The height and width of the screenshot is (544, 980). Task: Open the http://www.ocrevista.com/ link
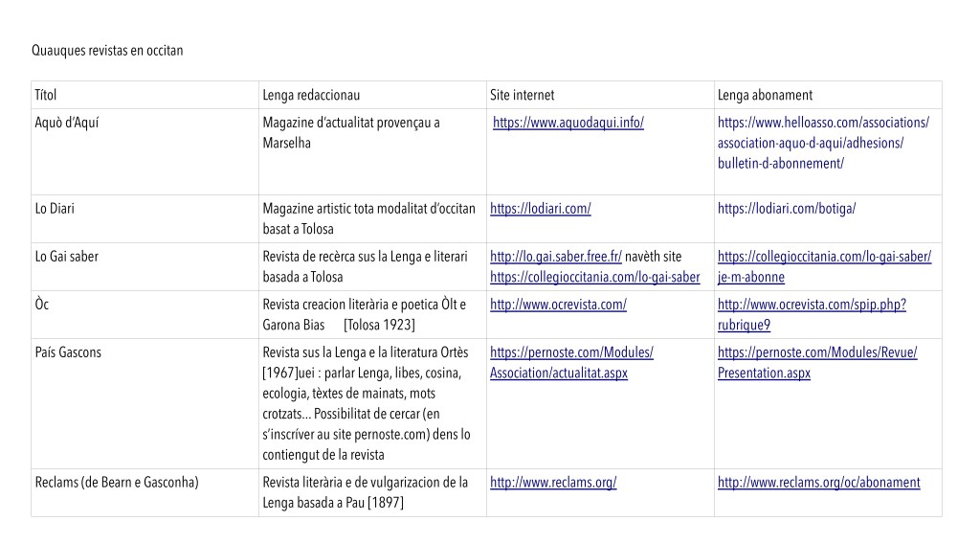(x=558, y=305)
